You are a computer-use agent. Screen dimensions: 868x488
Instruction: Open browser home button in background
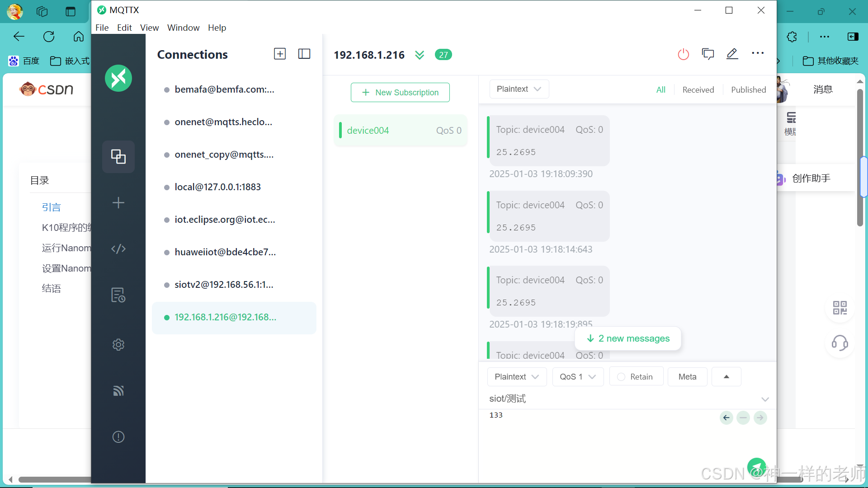[x=79, y=37]
